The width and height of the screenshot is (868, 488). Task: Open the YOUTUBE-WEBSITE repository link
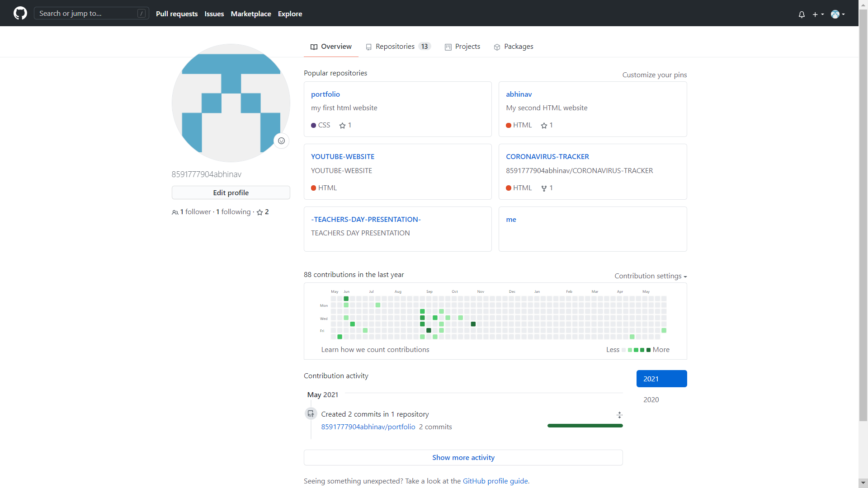(x=342, y=156)
